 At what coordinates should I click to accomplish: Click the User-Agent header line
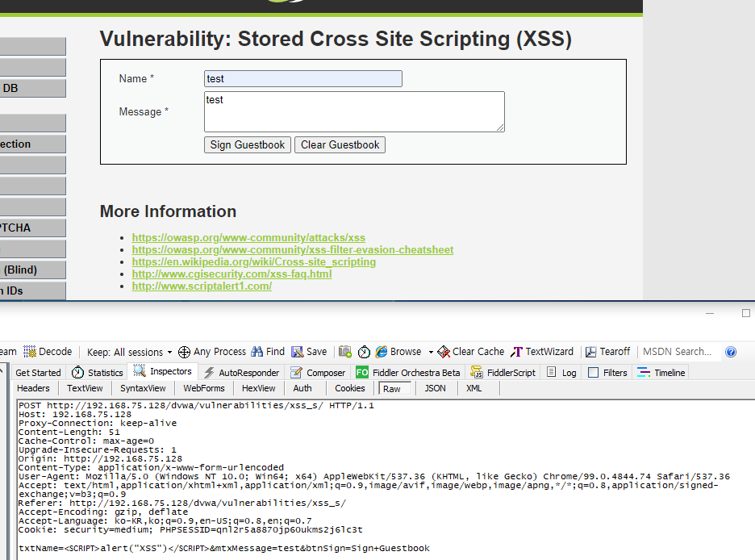(374, 476)
